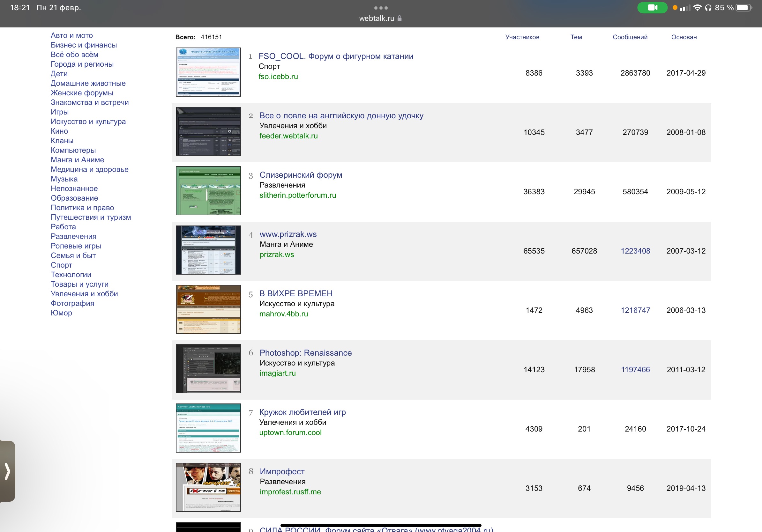Screen dimensions: 762x532
Task: Visit slitherin.potterforum.ru address link
Action: [x=297, y=196]
